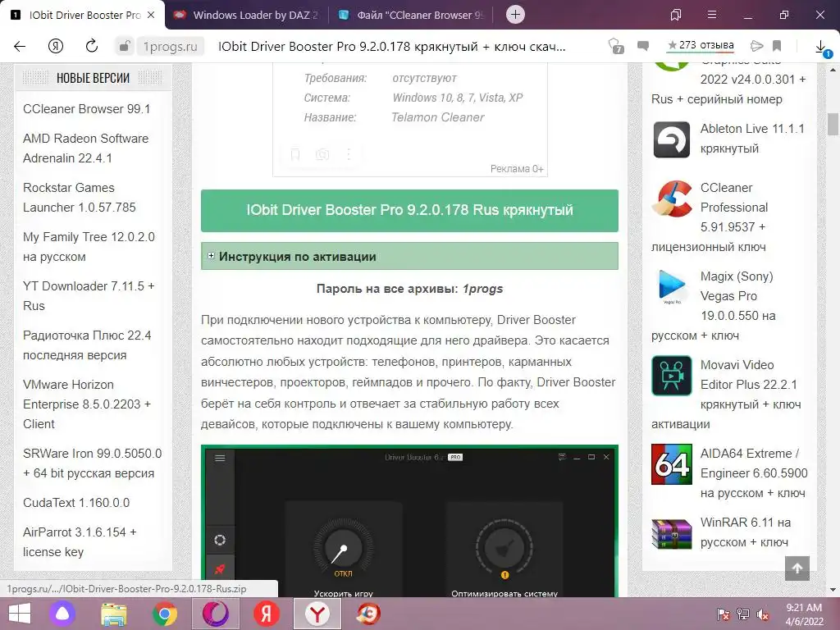840x630 pixels.
Task: Download IObit Driver Booster Pro 9.2.0.178 Rus крякнутый
Action: [x=409, y=210]
